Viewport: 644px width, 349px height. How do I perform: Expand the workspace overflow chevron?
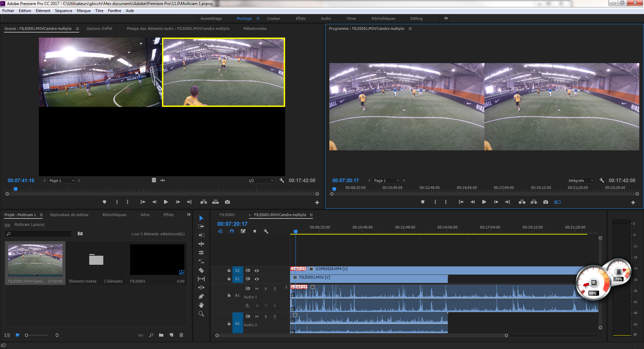[x=446, y=18]
